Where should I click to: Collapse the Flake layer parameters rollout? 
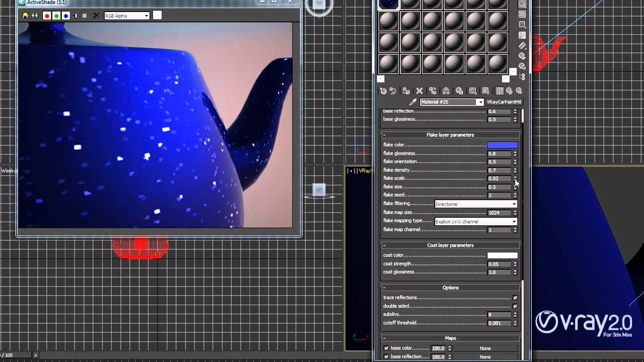point(450,135)
